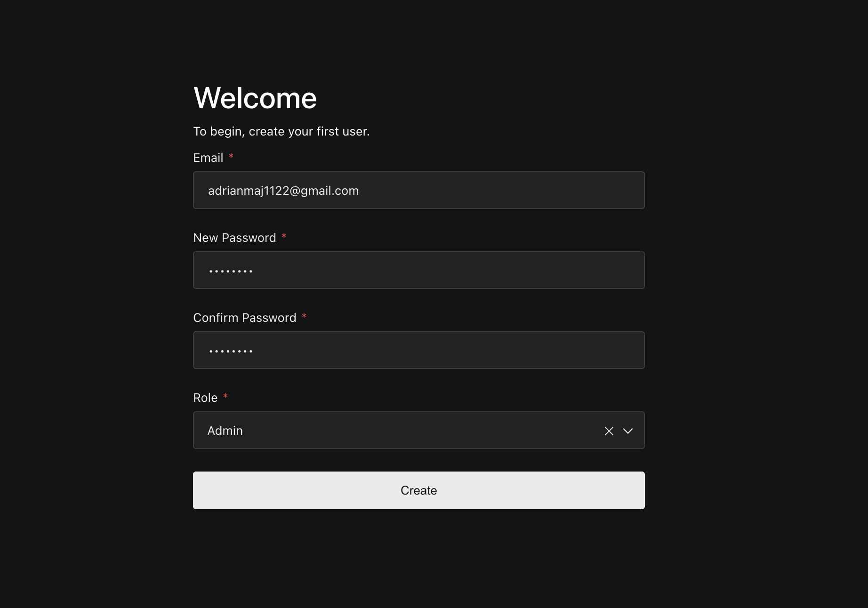The image size is (868, 608).
Task: Select the Admin value in the Role box
Action: click(225, 431)
